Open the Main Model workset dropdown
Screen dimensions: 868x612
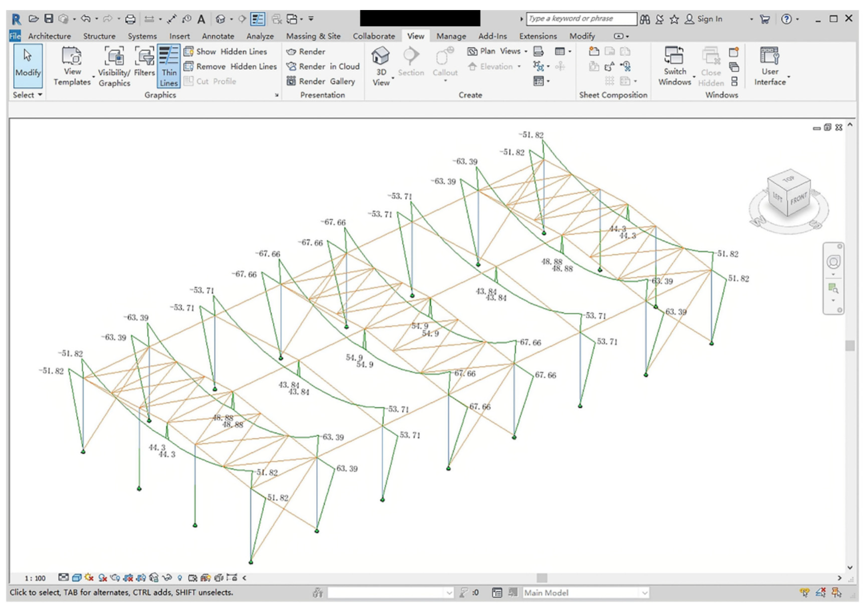[x=645, y=593]
